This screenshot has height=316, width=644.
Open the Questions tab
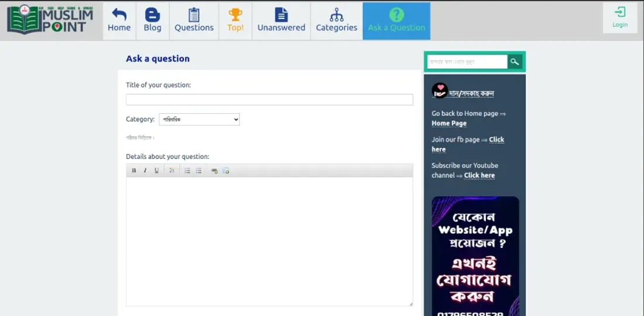(194, 21)
